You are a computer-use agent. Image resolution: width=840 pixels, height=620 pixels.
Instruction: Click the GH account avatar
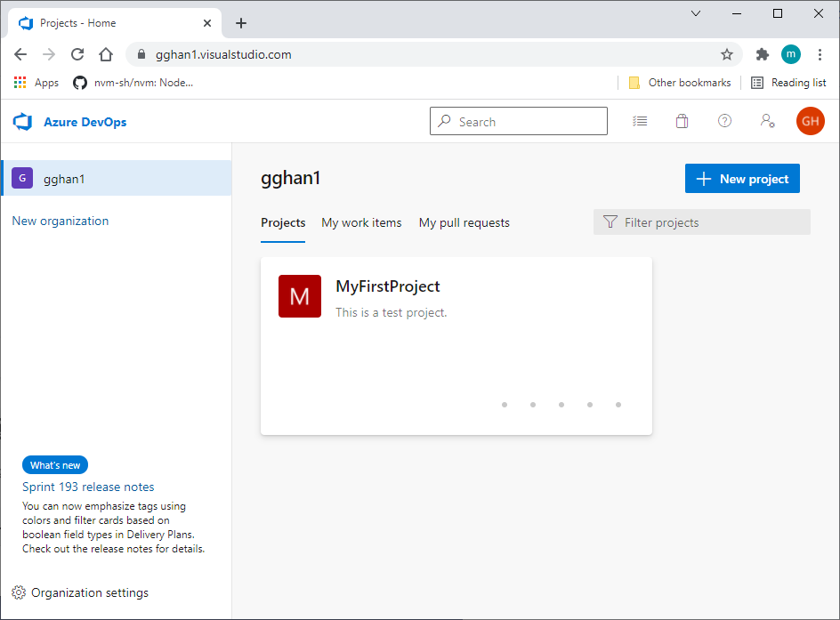pos(810,122)
